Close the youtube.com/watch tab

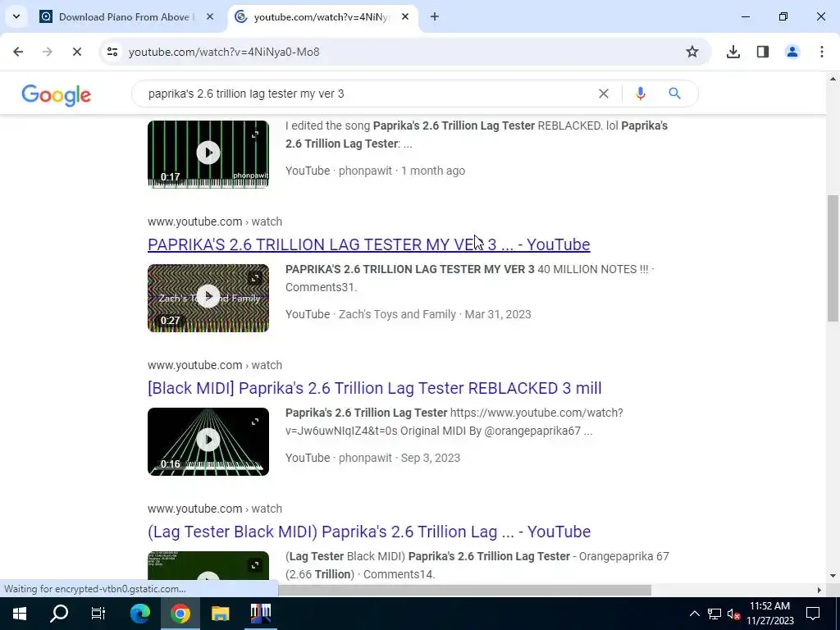pyautogui.click(x=405, y=17)
